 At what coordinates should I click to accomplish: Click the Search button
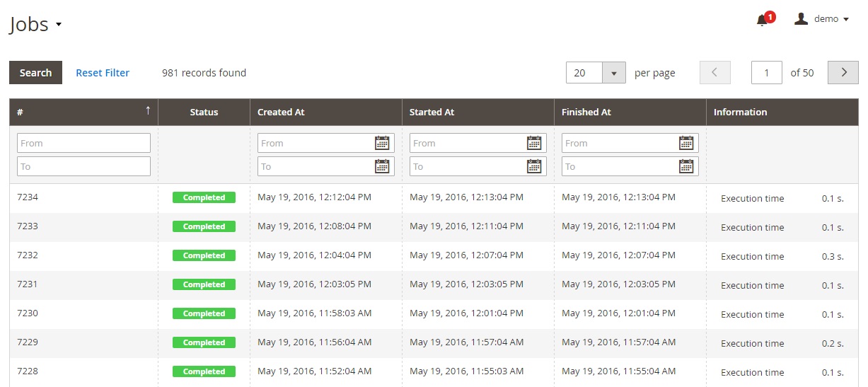(35, 72)
